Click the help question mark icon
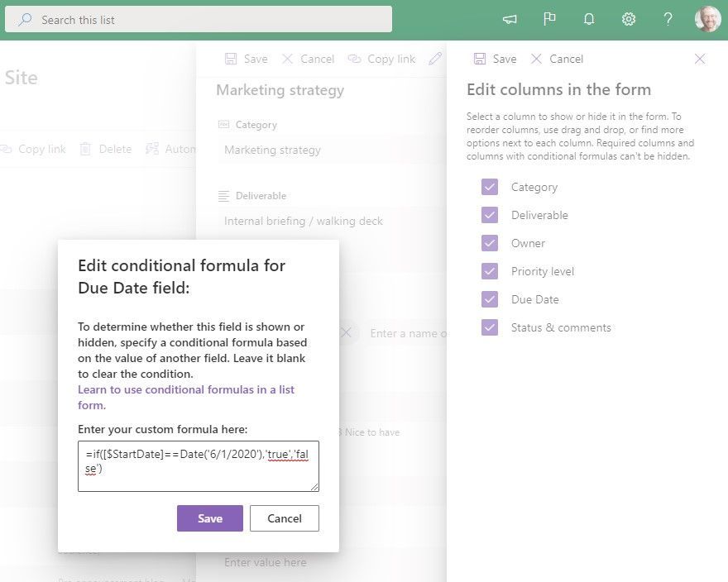This screenshot has width=728, height=582. [668, 19]
